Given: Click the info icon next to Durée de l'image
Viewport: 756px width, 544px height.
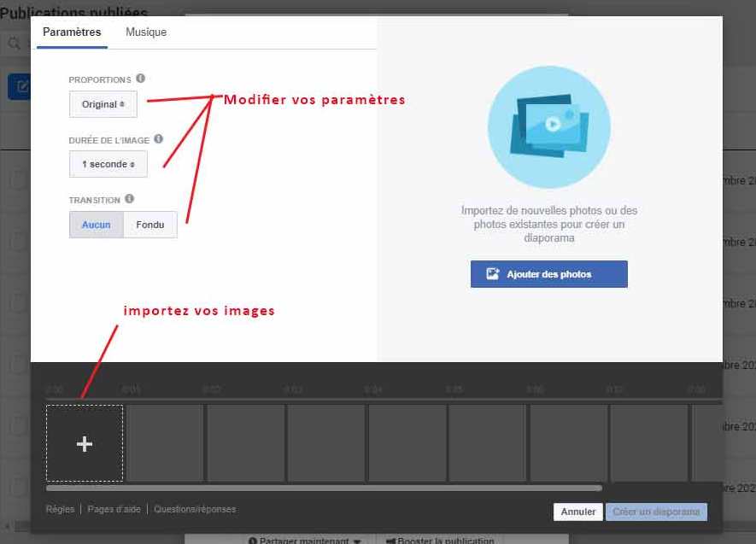Looking at the screenshot, I should [x=158, y=139].
